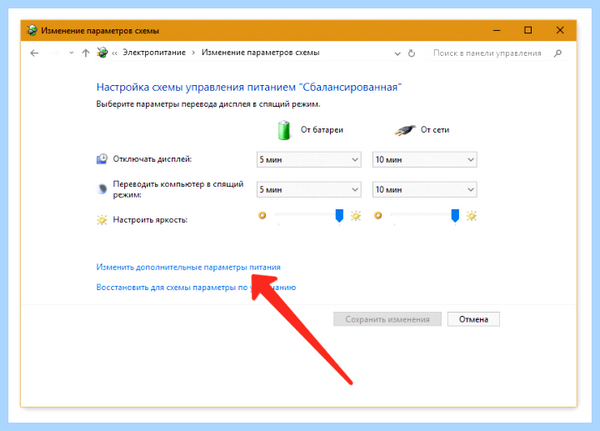
Task: Click the sleep moon icon
Action: [x=102, y=189]
